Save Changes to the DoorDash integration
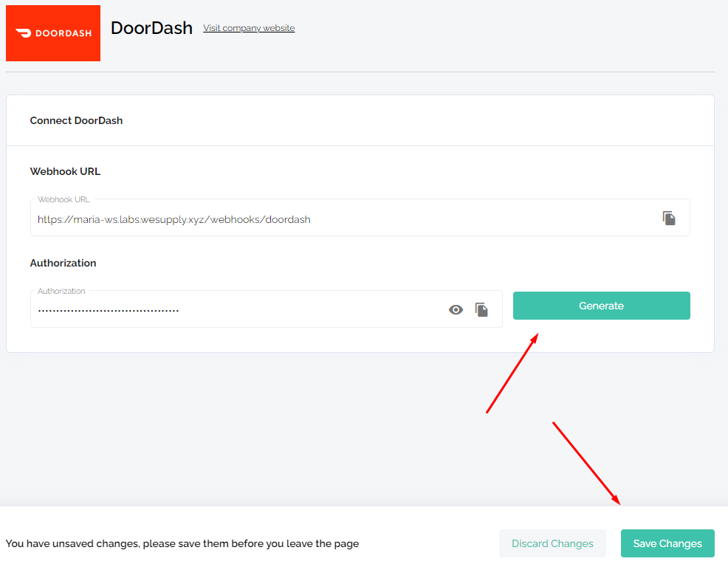The image size is (728, 567). (x=667, y=543)
